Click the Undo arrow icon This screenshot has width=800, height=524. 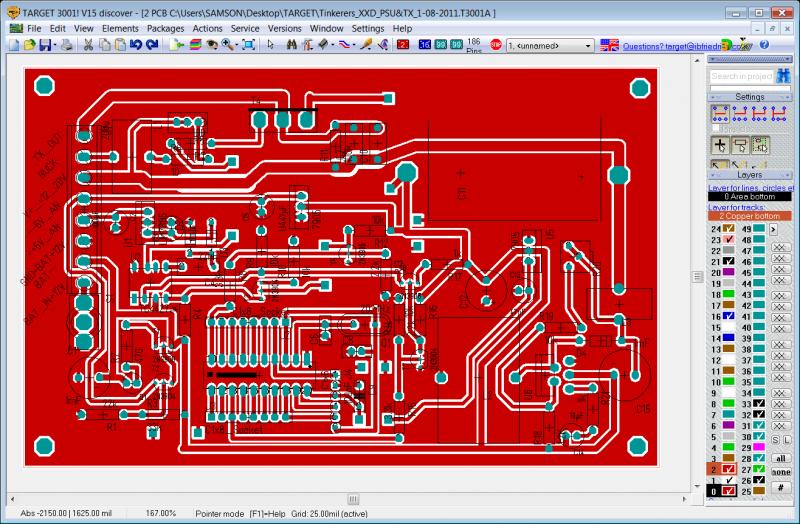137,45
